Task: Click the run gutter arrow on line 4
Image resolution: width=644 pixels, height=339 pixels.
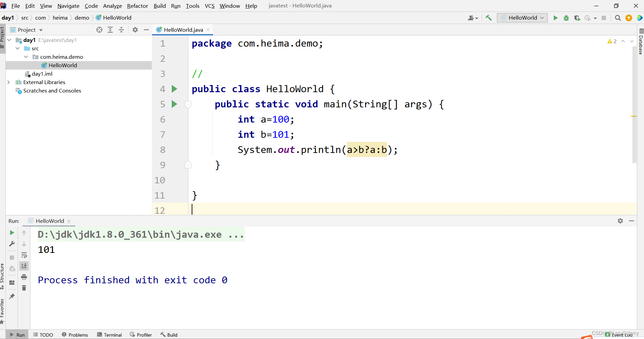Action: [174, 89]
